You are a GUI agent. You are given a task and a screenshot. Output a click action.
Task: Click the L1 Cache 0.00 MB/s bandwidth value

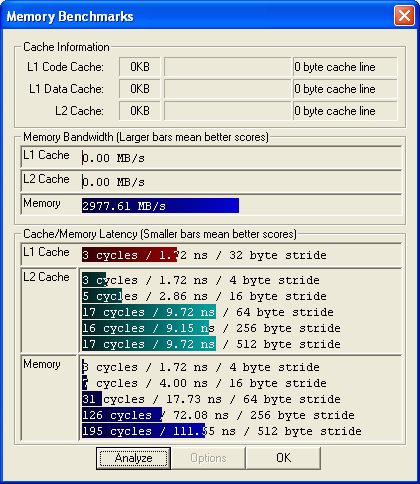coord(113,158)
